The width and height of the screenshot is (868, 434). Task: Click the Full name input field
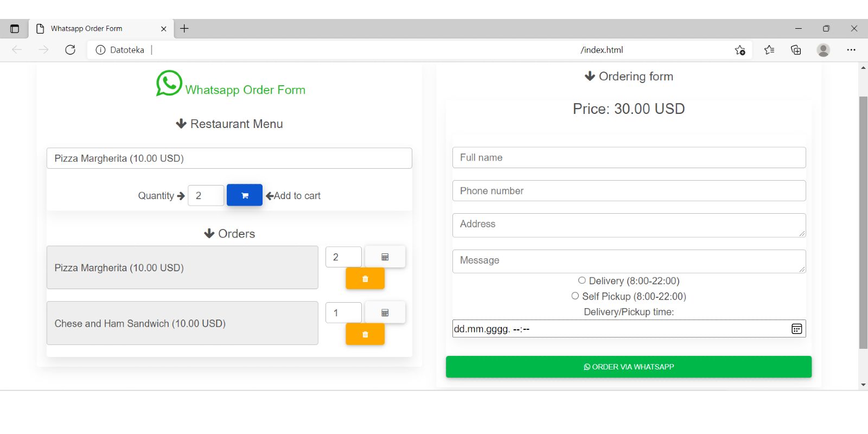point(629,158)
